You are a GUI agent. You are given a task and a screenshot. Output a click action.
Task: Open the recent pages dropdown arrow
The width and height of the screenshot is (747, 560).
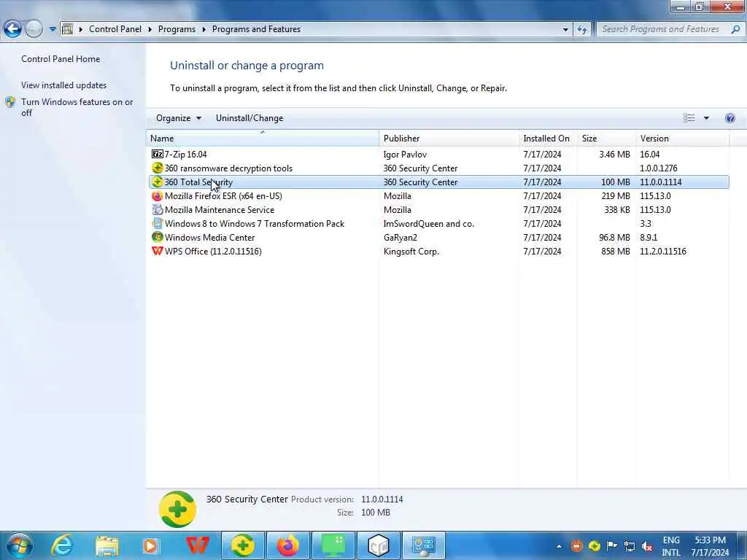pos(53,29)
